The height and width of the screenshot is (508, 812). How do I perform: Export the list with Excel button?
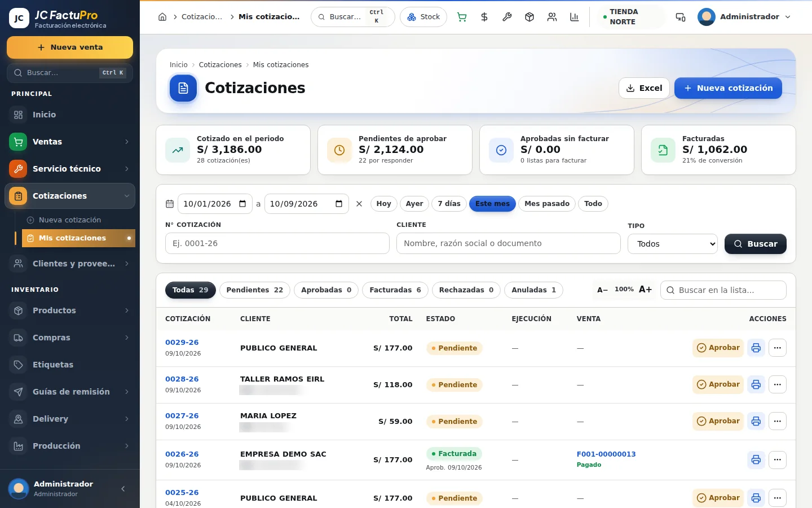tap(644, 88)
